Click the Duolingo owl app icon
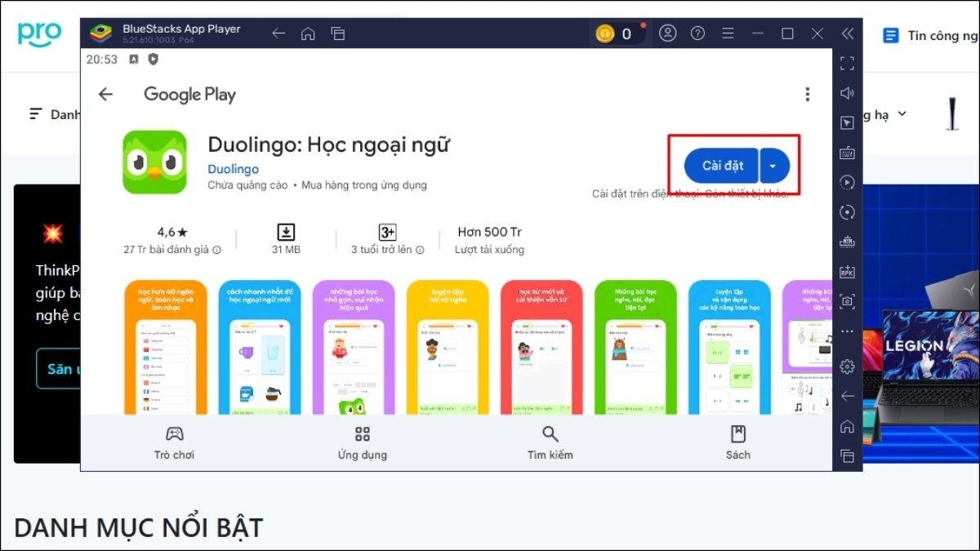 click(154, 162)
